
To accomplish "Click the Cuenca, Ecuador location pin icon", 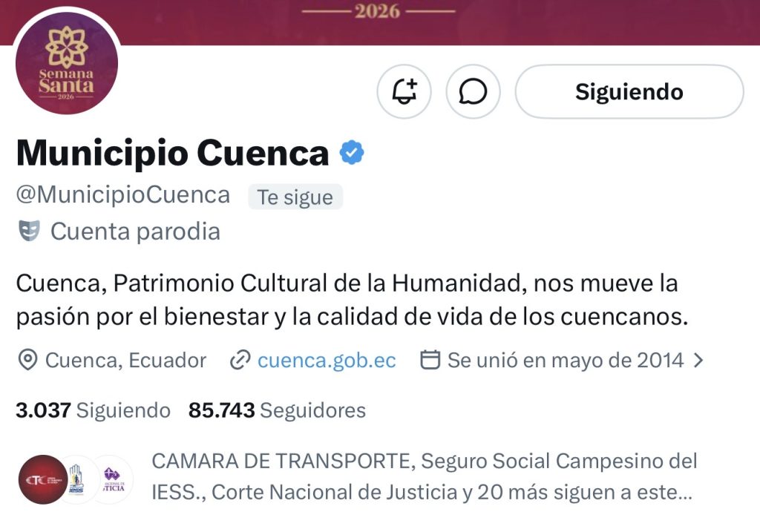I will tap(27, 360).
